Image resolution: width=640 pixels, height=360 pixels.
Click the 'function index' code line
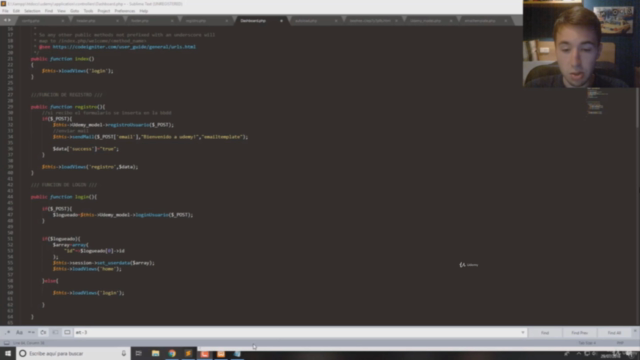(x=62, y=59)
